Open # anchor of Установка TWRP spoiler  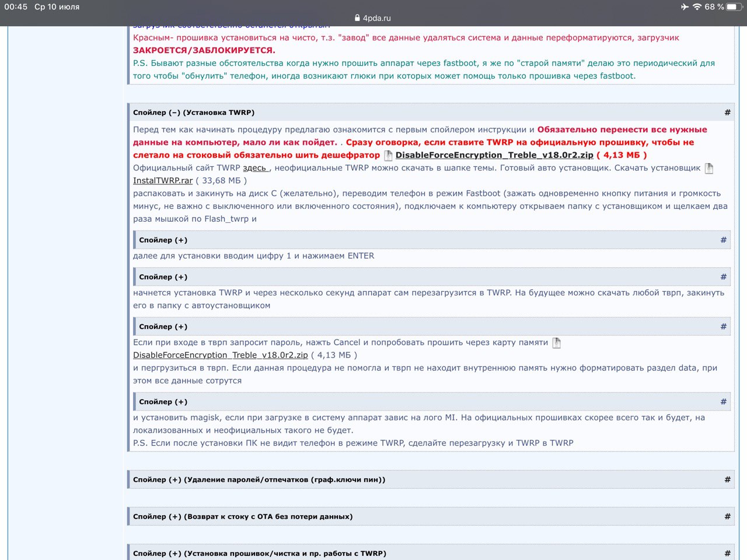(727, 113)
